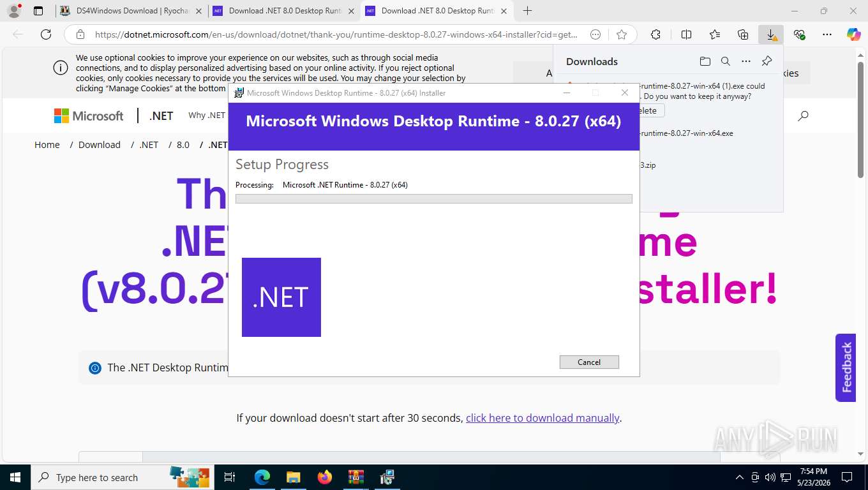This screenshot has height=490, width=868.
Task: Click the address bar URL
Action: 336,34
